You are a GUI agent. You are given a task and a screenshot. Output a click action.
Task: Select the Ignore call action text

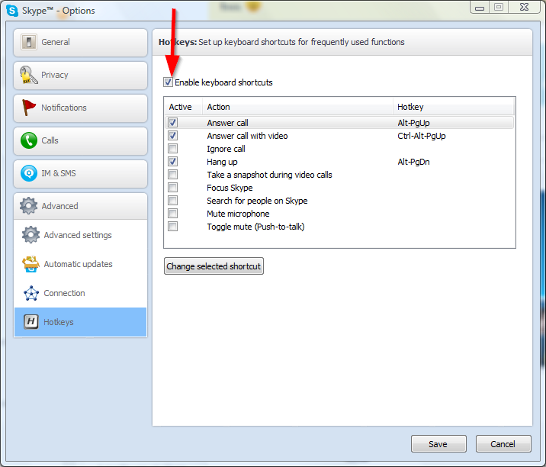point(226,149)
